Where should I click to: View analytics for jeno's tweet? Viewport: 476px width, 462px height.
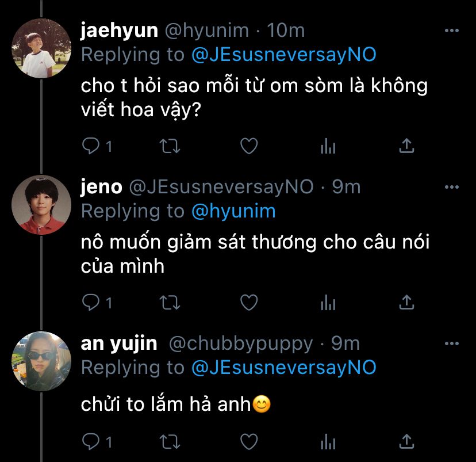(328, 303)
